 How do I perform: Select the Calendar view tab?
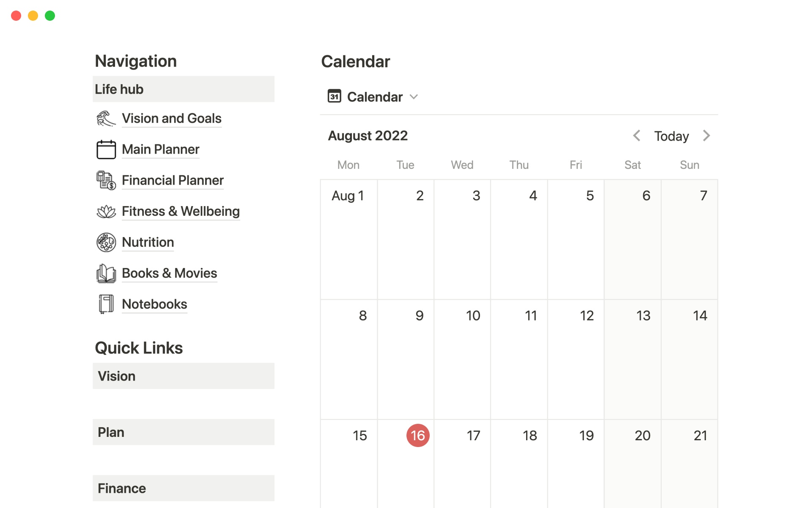[375, 97]
